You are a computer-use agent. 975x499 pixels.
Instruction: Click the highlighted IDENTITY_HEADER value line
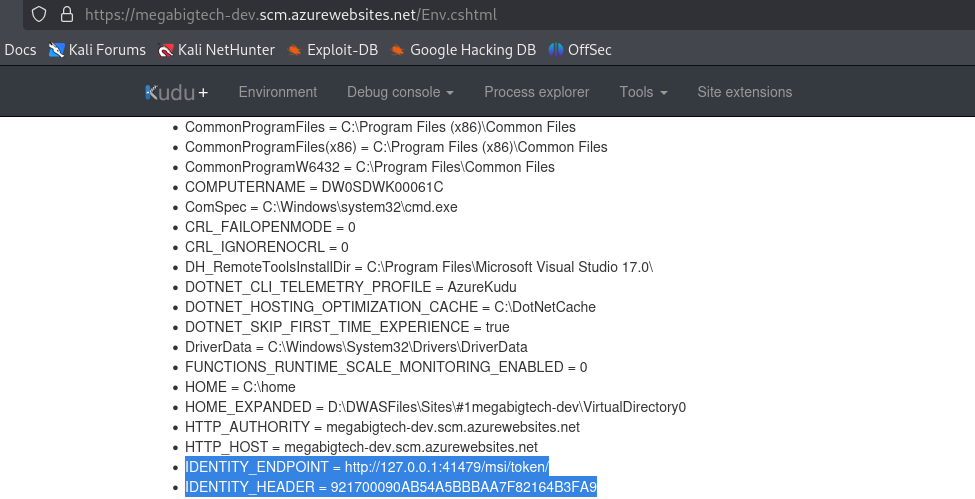pos(391,487)
